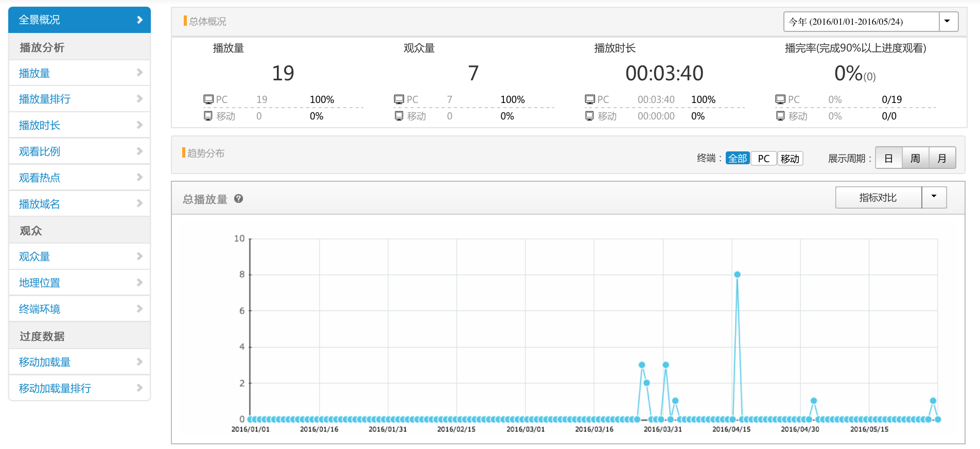Switch terminal filter to PC
Screen dimensions: 980x449
point(763,159)
